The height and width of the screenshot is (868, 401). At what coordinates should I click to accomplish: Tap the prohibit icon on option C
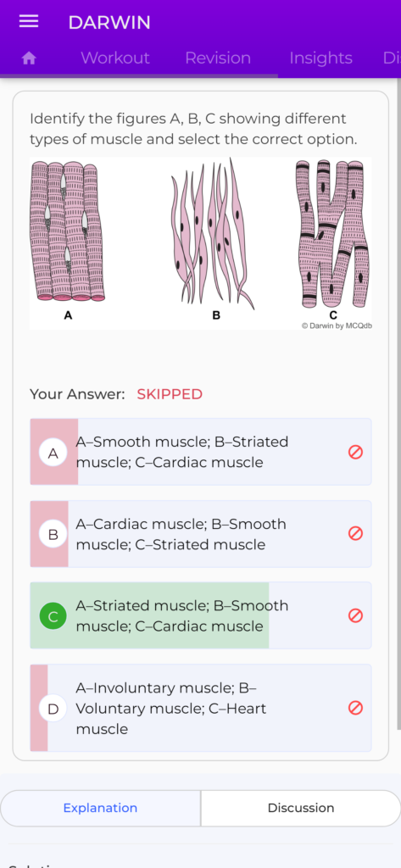point(355,615)
